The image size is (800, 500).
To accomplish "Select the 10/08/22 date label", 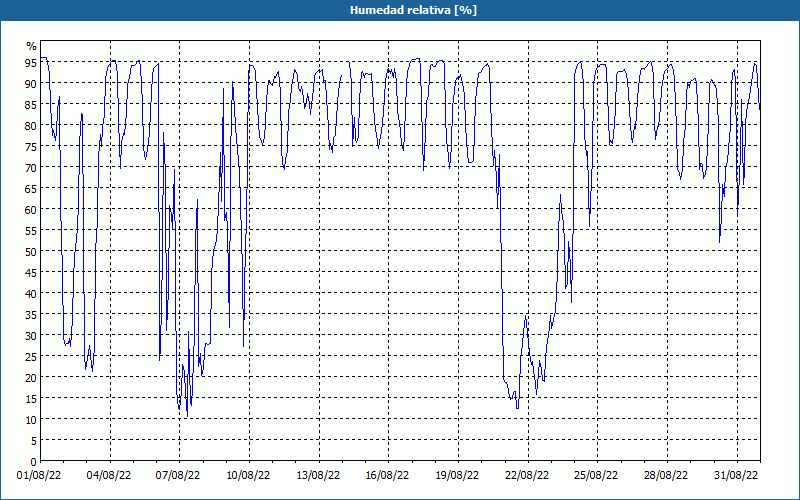I will (248, 476).
